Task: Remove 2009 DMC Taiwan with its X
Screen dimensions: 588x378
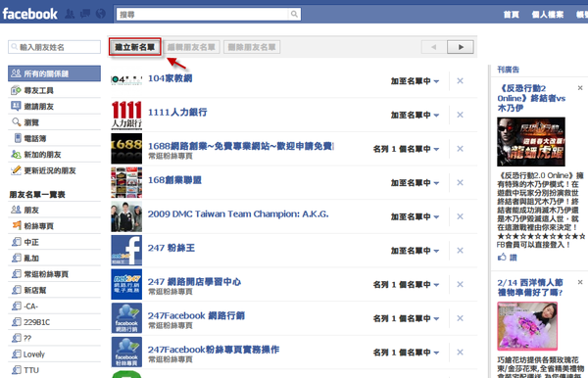Action: pyautogui.click(x=461, y=216)
